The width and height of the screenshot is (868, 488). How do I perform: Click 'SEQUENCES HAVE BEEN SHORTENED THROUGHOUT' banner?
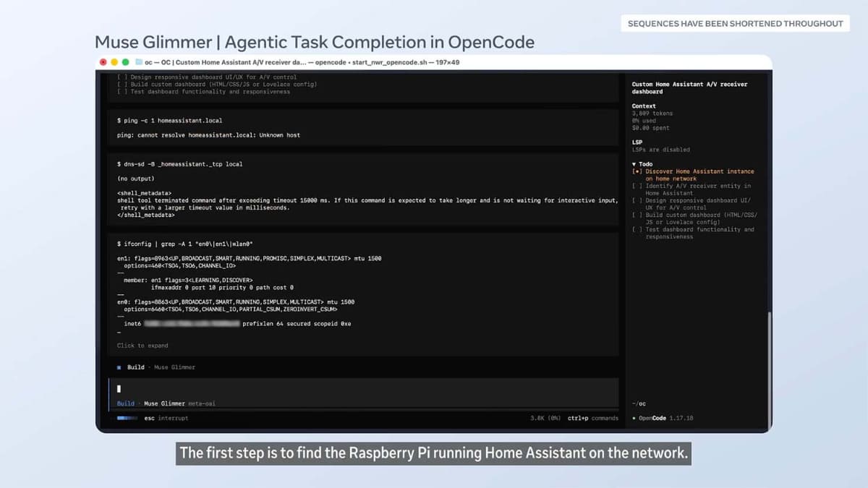(735, 23)
